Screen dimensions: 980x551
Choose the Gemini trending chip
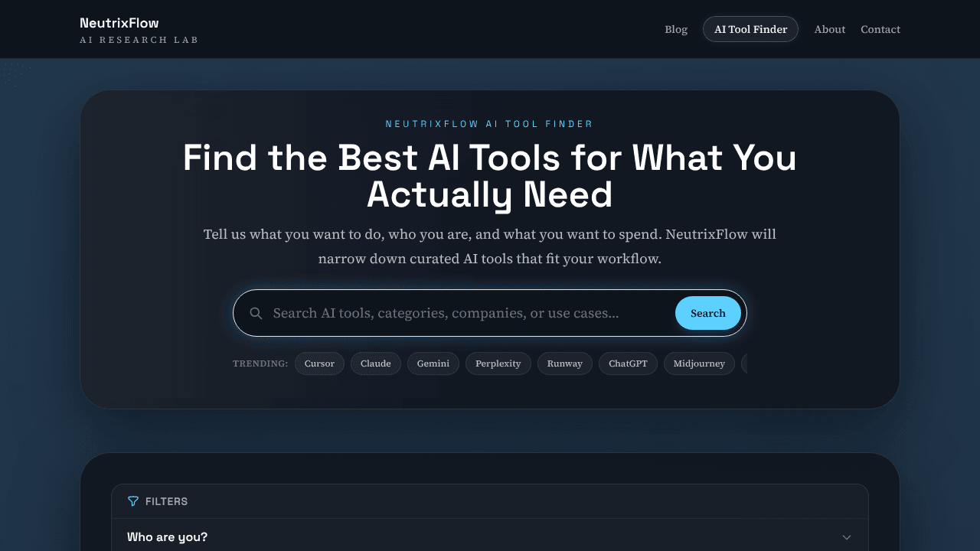(x=433, y=364)
